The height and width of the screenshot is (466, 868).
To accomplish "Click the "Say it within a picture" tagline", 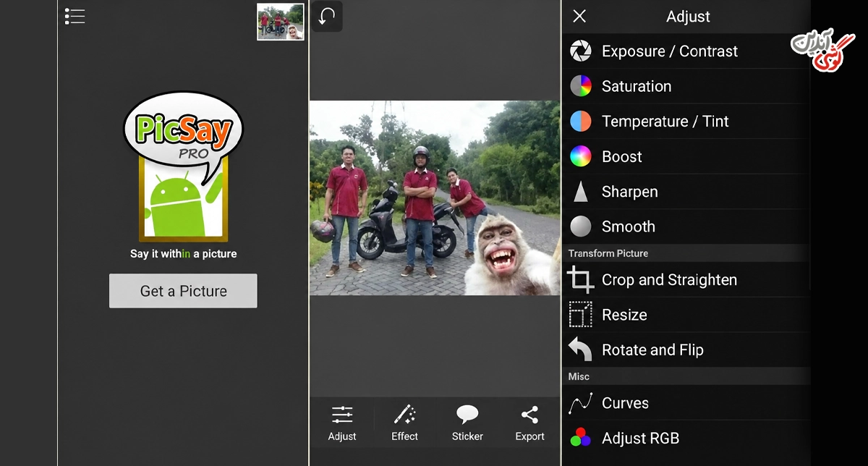I will (183, 254).
